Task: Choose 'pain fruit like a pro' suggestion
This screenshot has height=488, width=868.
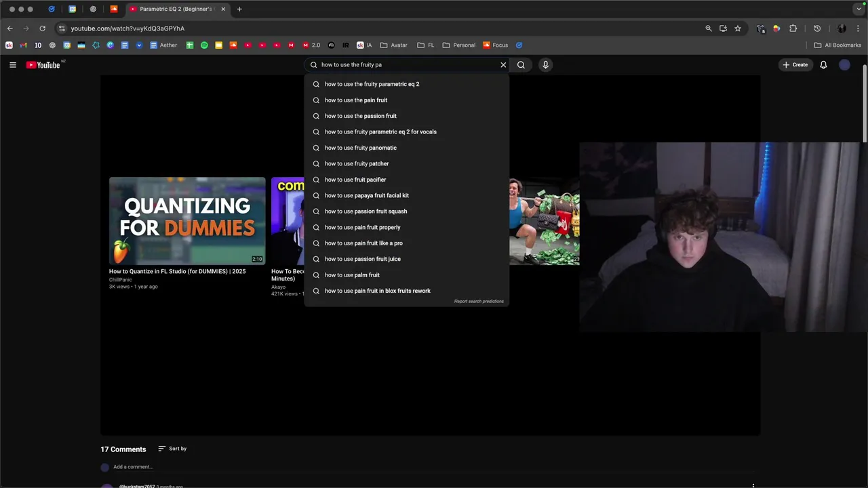Action: coord(406,243)
